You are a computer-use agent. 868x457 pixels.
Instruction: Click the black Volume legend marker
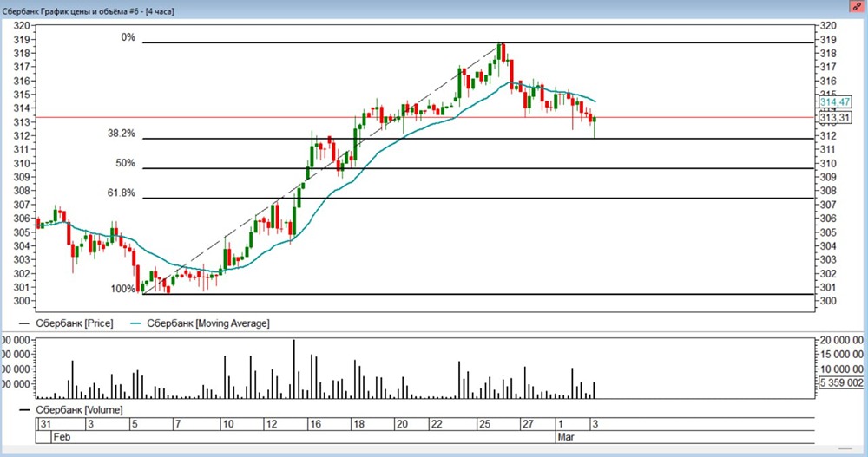[x=23, y=410]
